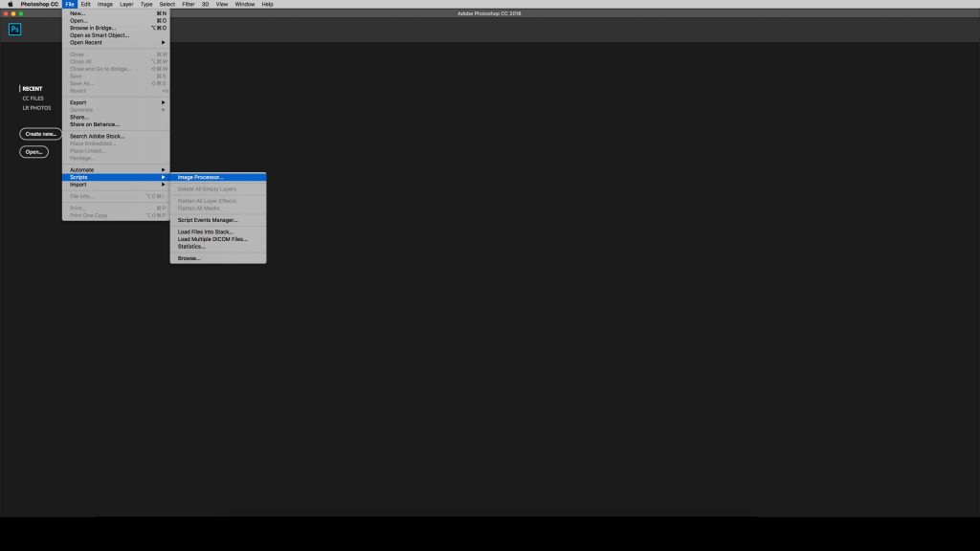Choose Open... from File menu

point(116,21)
